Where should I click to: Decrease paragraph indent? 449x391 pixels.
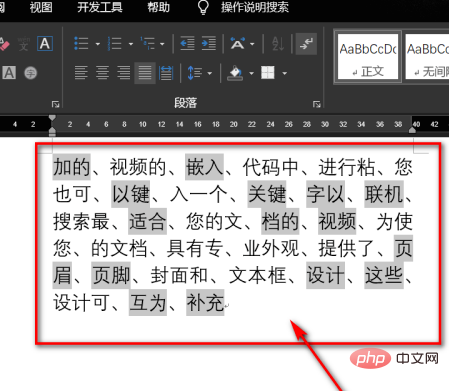point(187,44)
